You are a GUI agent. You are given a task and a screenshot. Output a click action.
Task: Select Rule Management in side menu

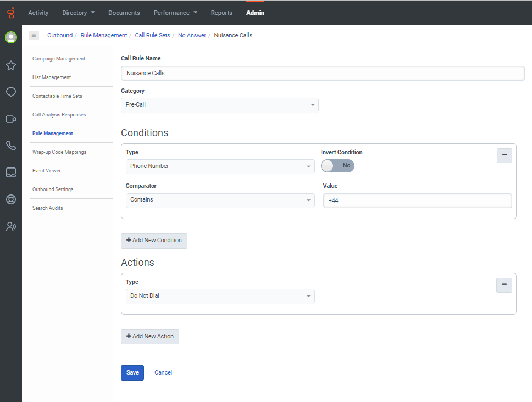(53, 133)
